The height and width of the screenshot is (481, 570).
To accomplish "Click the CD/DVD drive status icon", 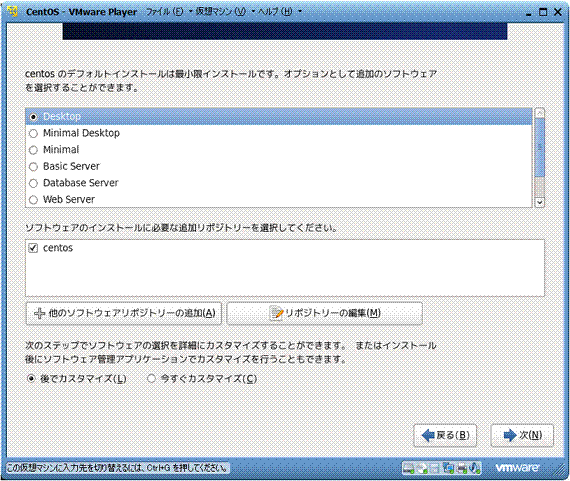I will (422, 468).
